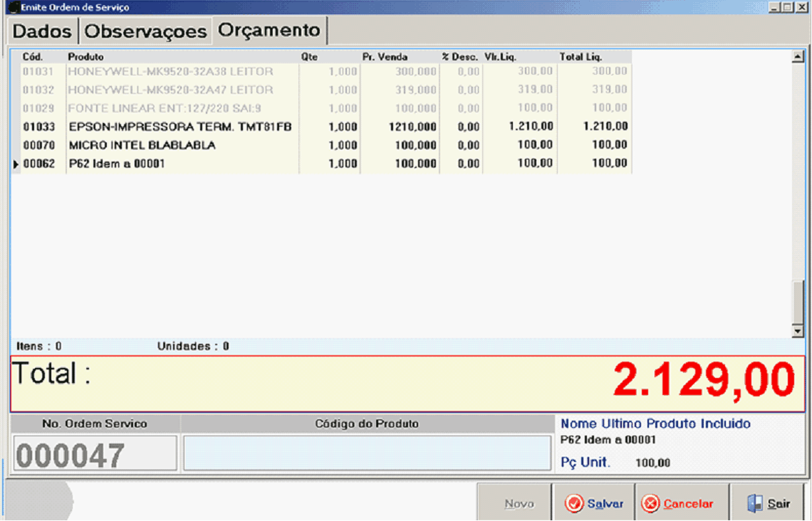Click the Sair door icon
Image resolution: width=812 pixels, height=521 pixels.
[x=754, y=504]
